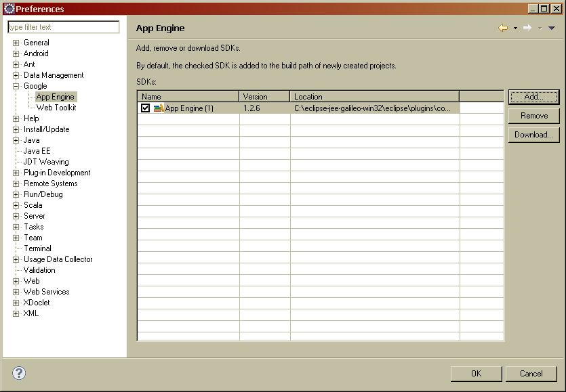Click the Preferences window title icon
The image size is (566, 392).
click(9, 9)
